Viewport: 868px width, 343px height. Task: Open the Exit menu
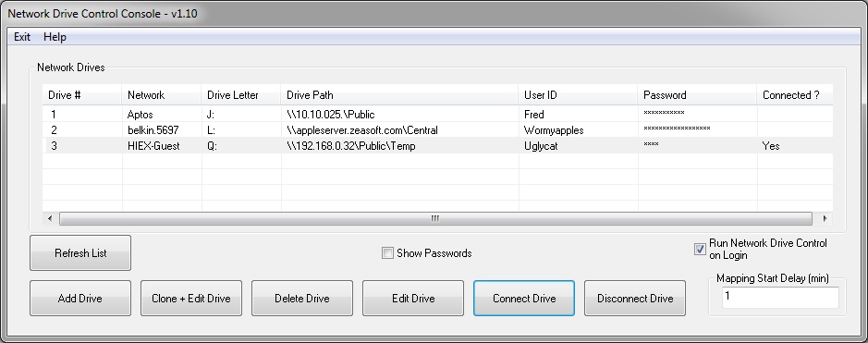pos(22,37)
